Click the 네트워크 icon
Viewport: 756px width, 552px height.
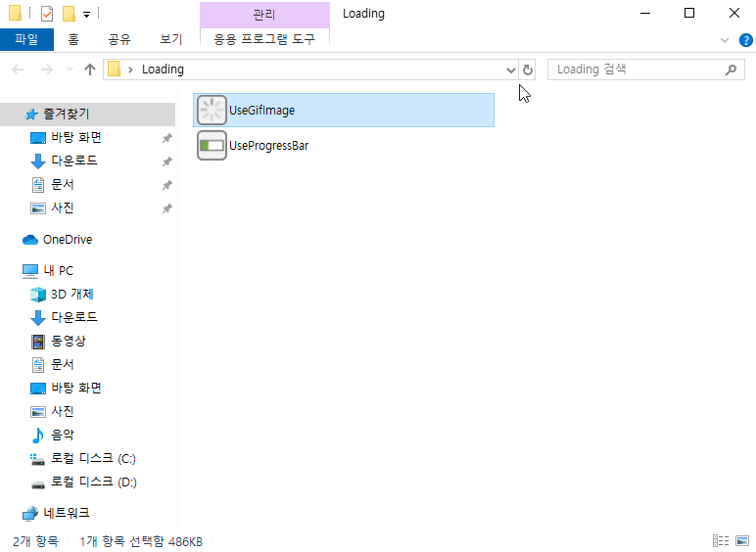(x=30, y=514)
